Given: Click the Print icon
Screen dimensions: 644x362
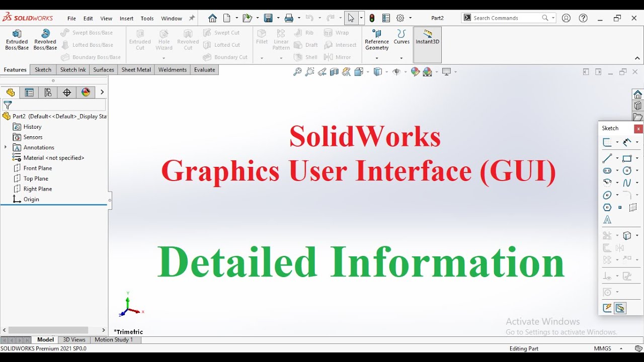Looking at the screenshot, I should (289, 18).
